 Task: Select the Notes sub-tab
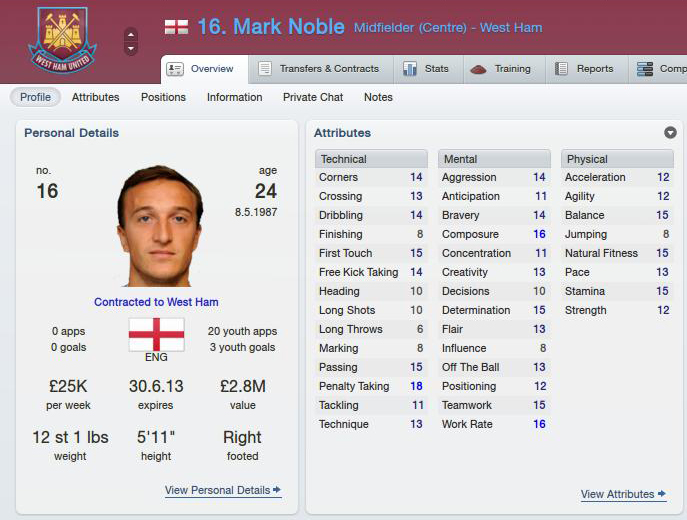[378, 97]
